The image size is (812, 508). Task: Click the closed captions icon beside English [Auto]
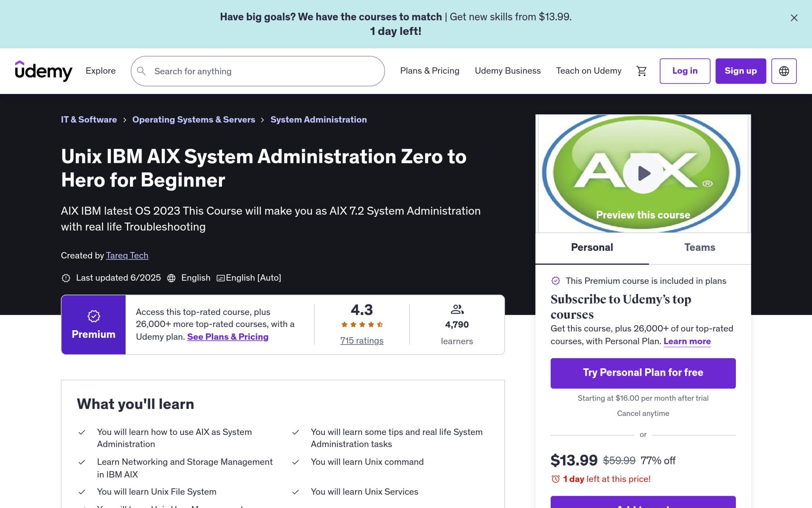pyautogui.click(x=221, y=278)
